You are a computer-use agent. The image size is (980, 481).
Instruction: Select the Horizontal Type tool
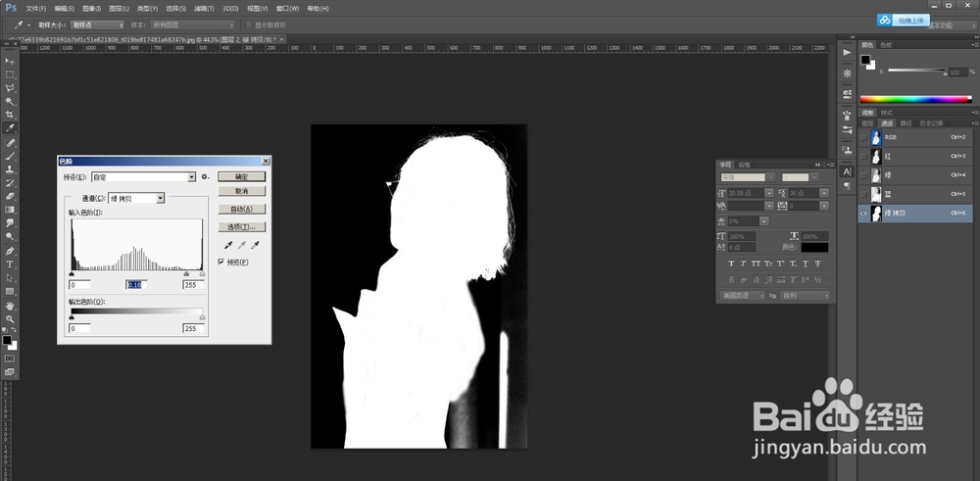coord(10,265)
